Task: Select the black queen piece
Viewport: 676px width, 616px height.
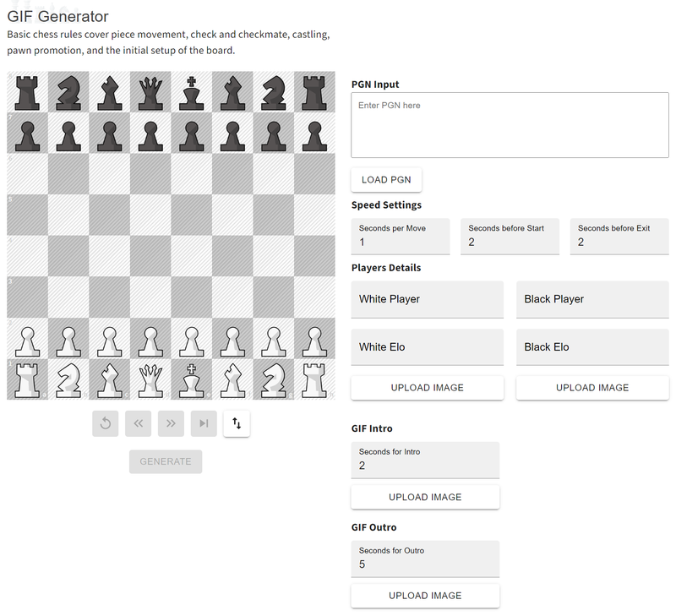Action: click(x=150, y=92)
